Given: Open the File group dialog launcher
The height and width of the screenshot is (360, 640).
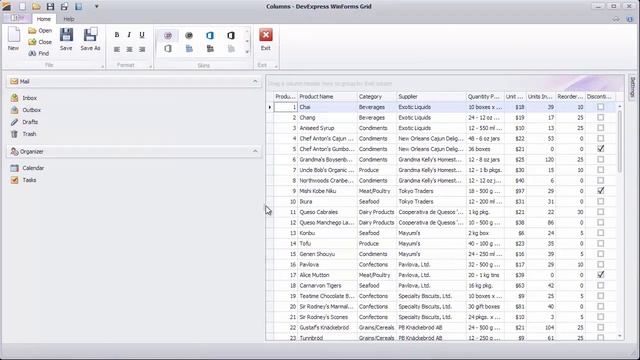Looking at the screenshot, I should [102, 66].
